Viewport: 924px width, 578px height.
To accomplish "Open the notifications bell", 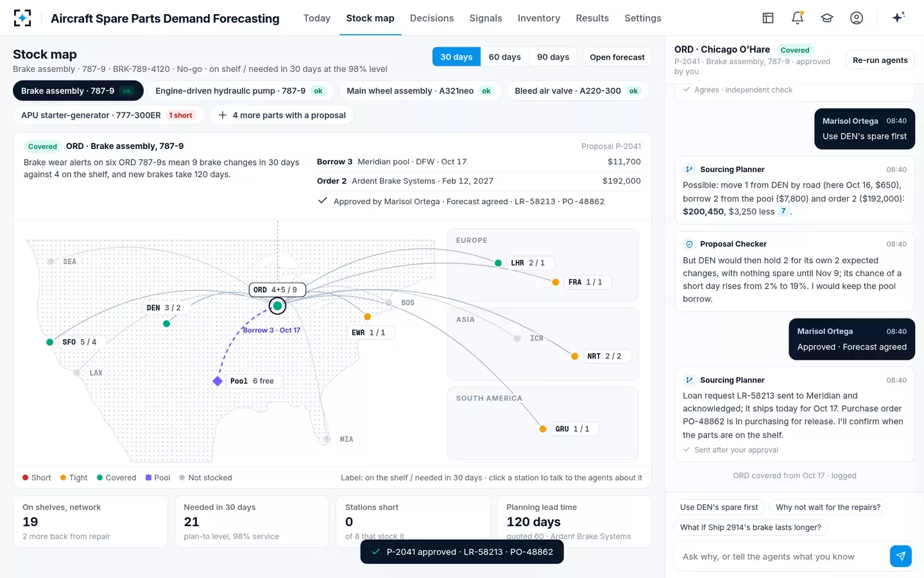I will (x=798, y=18).
